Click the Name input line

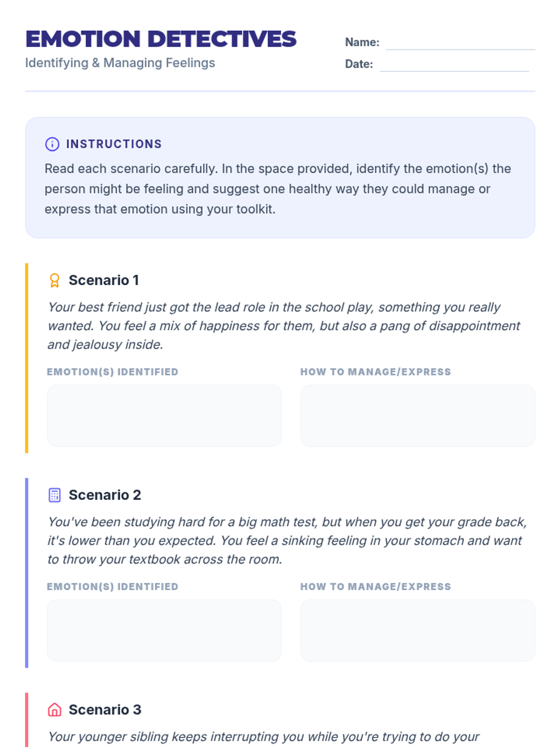pyautogui.click(x=460, y=43)
